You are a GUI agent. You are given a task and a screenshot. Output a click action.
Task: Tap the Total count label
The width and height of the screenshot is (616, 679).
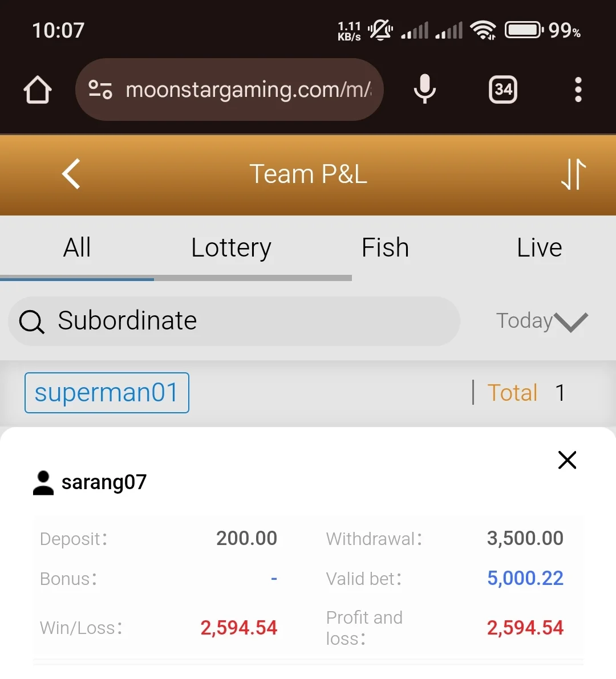(512, 393)
